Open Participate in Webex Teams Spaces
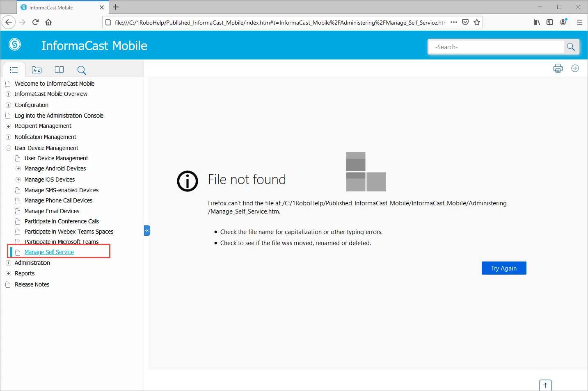 69,232
